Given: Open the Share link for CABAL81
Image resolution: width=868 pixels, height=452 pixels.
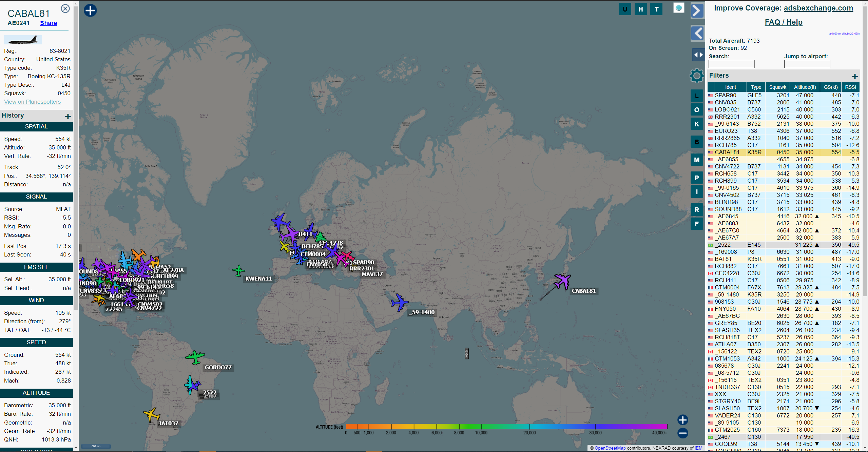Looking at the screenshot, I should point(49,23).
